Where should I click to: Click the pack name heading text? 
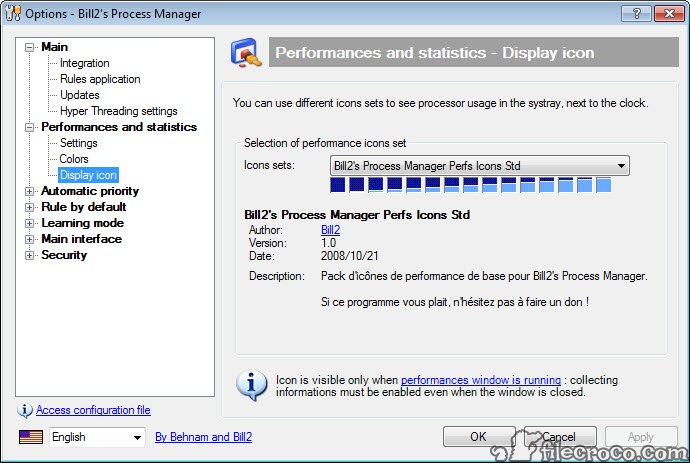(357, 215)
